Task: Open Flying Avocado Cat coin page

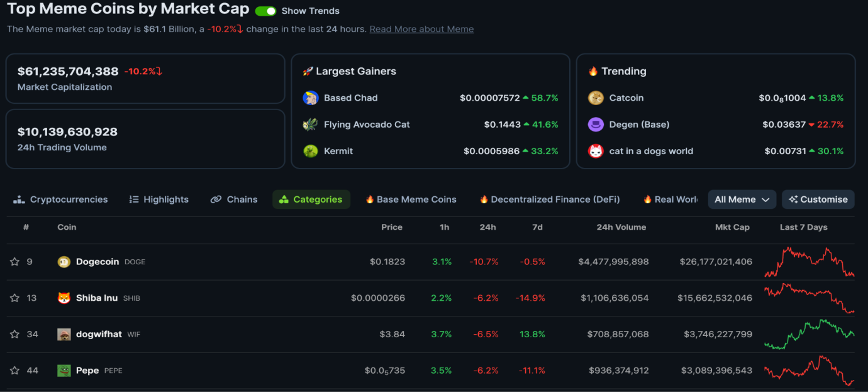Action: [367, 125]
